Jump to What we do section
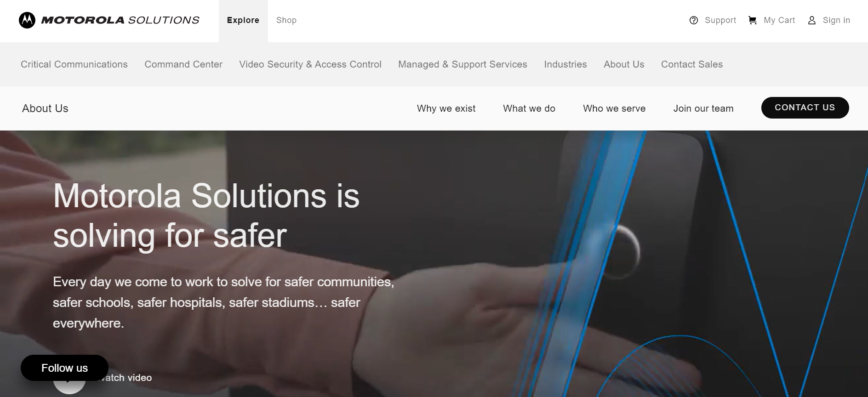Image resolution: width=868 pixels, height=397 pixels. point(529,108)
